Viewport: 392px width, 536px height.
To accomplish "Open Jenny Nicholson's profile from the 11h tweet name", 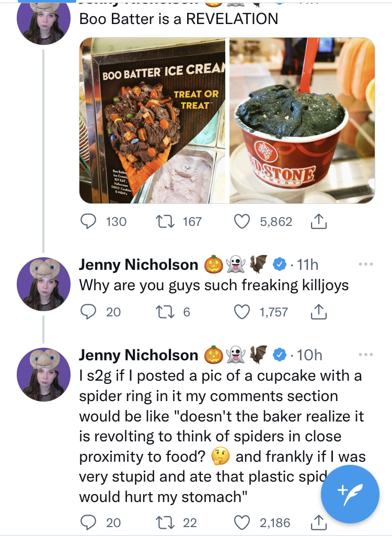I will click(x=139, y=265).
